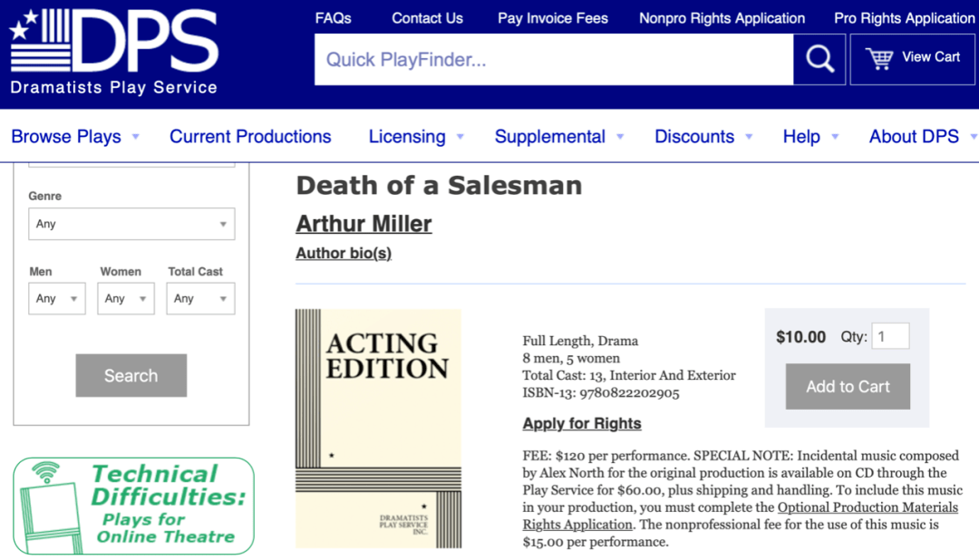The width and height of the screenshot is (979, 560).
Task: Open the Women cast count dropdown
Action: tap(125, 298)
